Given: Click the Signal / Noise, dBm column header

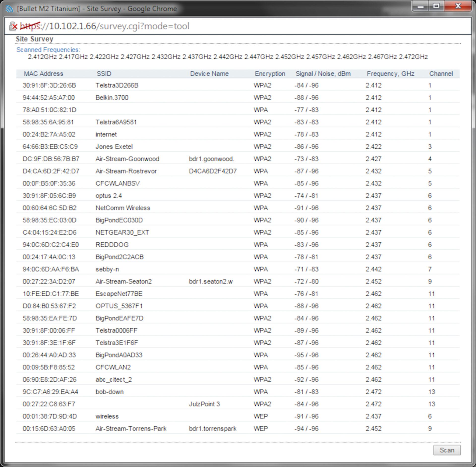Looking at the screenshot, I should (323, 74).
